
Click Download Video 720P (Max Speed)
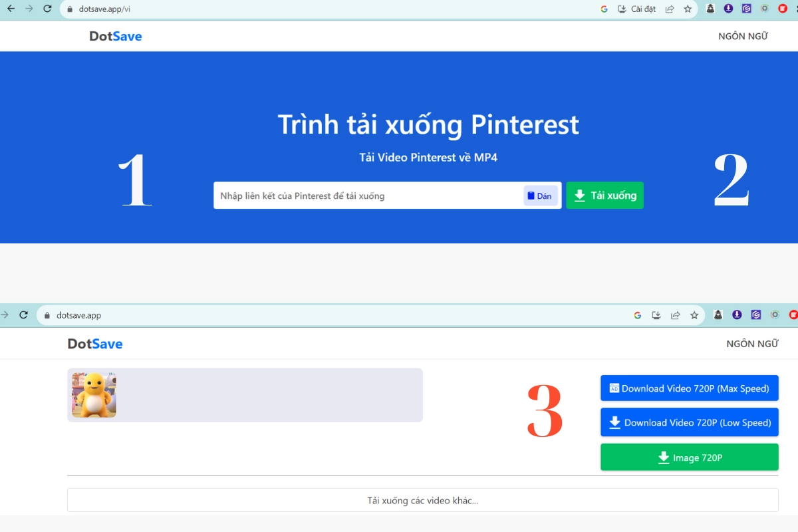(x=689, y=388)
